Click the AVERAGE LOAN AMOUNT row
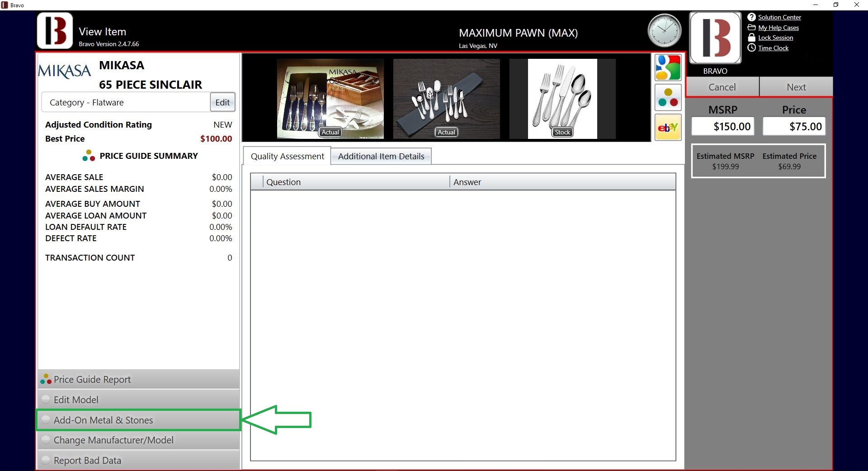The image size is (868, 471). click(x=138, y=215)
